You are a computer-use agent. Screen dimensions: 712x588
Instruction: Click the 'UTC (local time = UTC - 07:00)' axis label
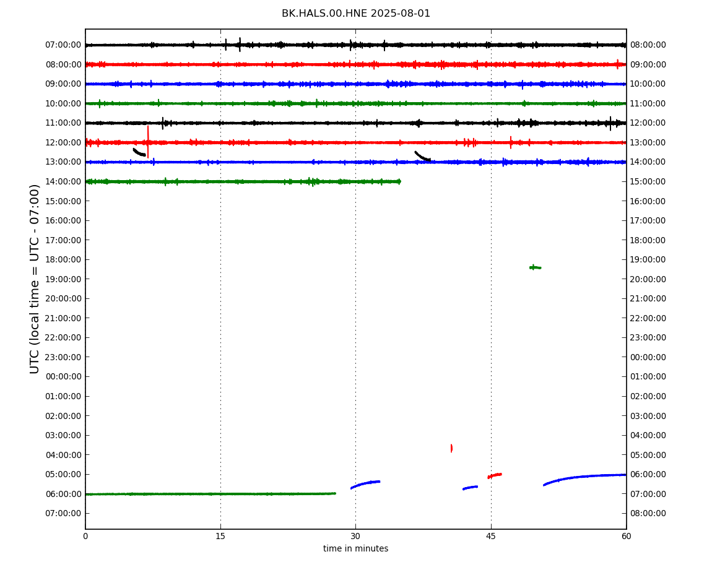[x=35, y=279]
